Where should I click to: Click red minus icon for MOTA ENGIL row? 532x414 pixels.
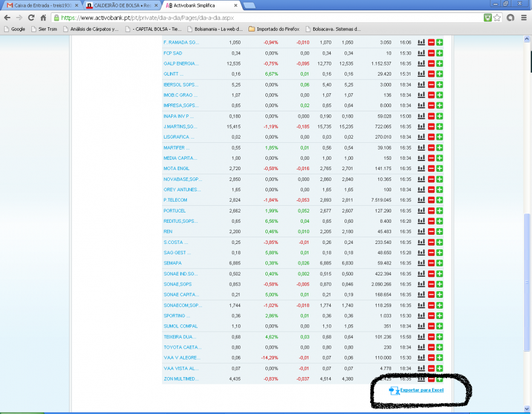pos(431,168)
